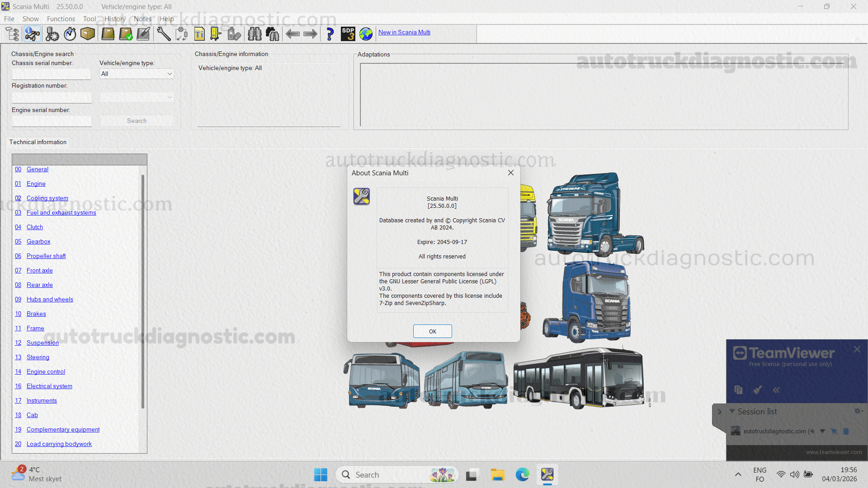
Task: Collapse the TeamViewer Session list triangle
Action: coord(732,411)
